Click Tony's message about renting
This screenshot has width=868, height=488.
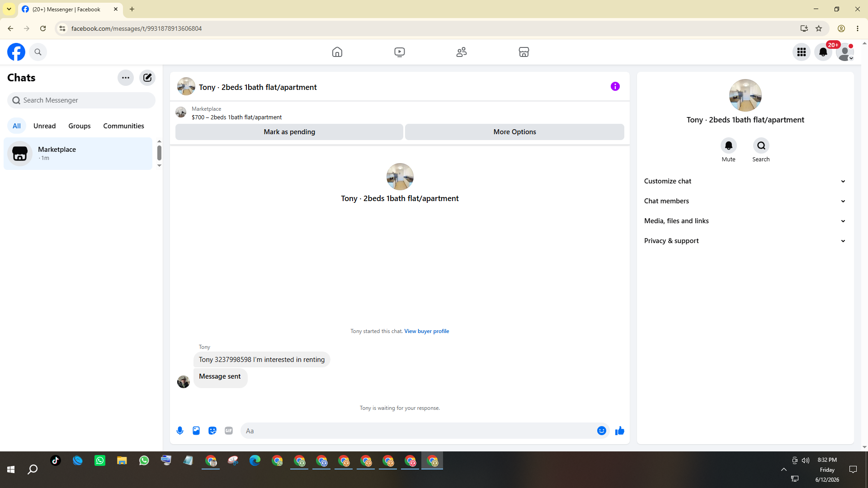click(262, 360)
